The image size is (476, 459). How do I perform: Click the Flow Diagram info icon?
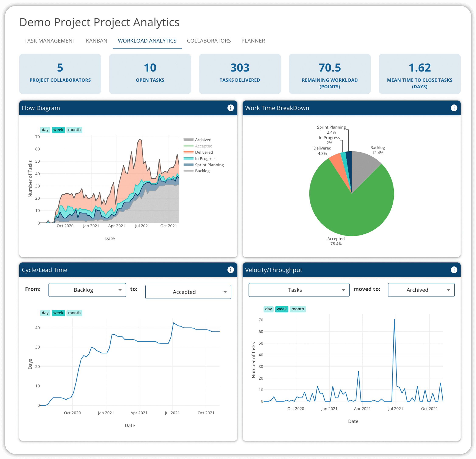click(230, 108)
